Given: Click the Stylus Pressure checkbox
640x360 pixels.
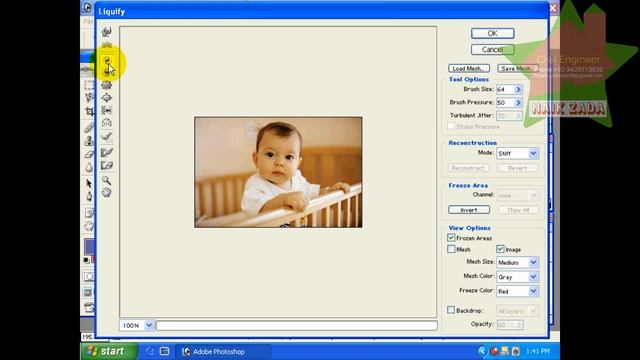Looking at the screenshot, I should tap(451, 127).
